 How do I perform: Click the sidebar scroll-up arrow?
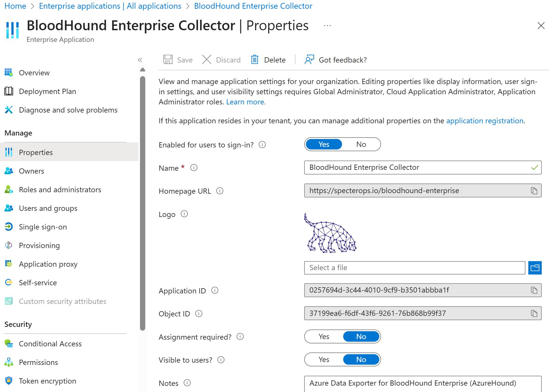143,70
